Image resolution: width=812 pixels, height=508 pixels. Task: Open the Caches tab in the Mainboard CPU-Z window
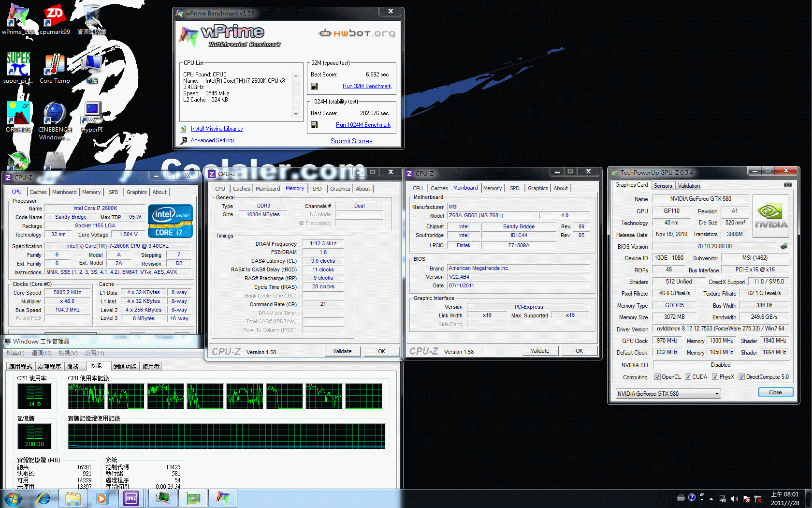tap(439, 188)
